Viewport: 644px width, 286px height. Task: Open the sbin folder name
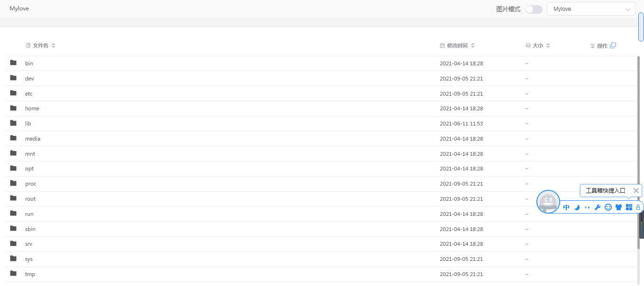30,229
